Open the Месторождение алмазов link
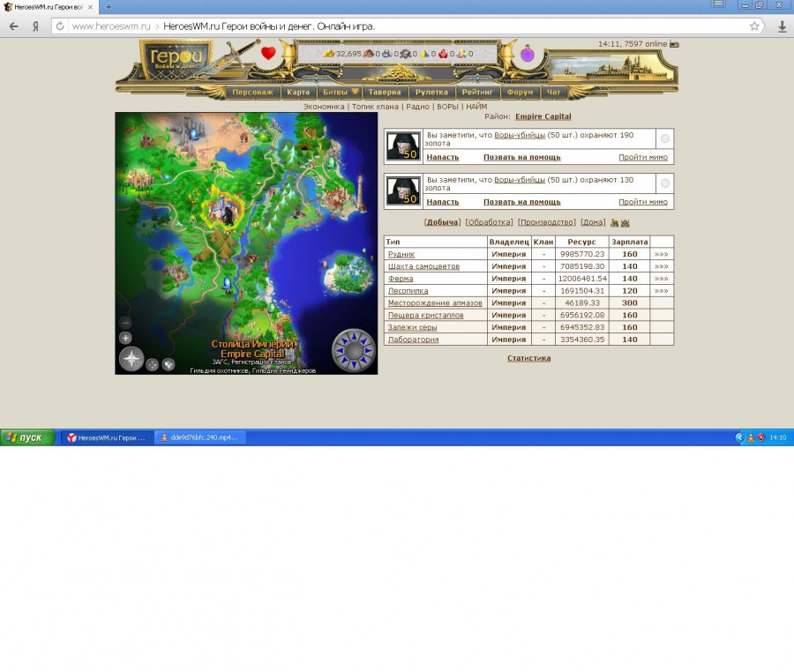The width and height of the screenshot is (794, 672). (435, 302)
